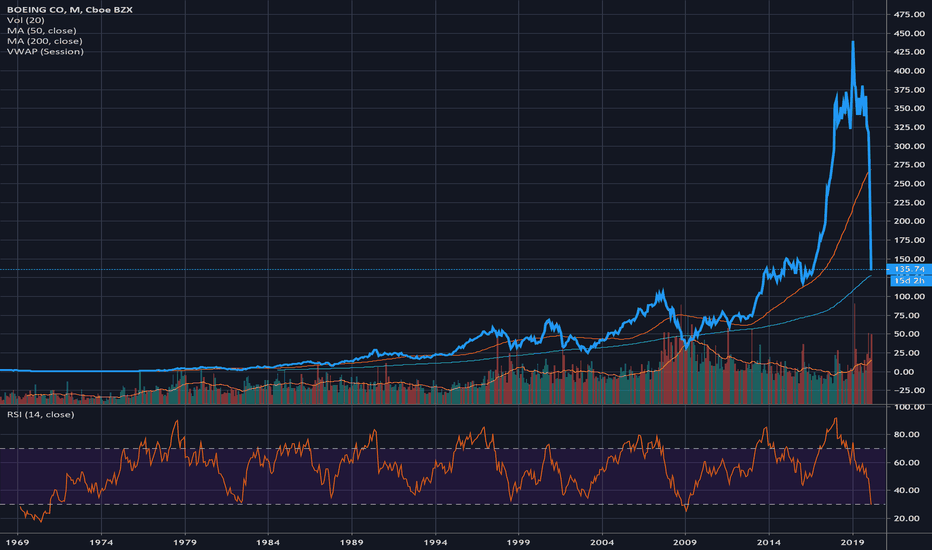Click the 400.00 price axis label
This screenshot has height=550, width=932.
pos(909,71)
